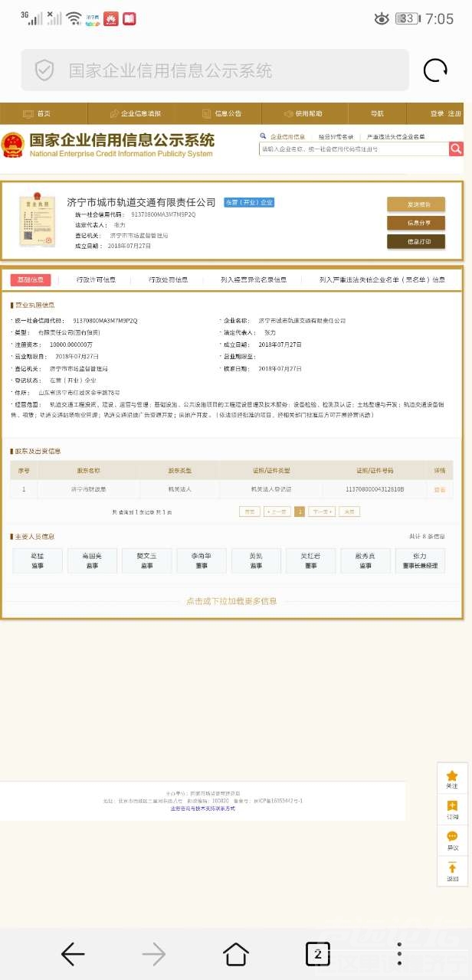The height and width of the screenshot is (980, 472).
Task: Click the 注册 link
Action: point(454,113)
